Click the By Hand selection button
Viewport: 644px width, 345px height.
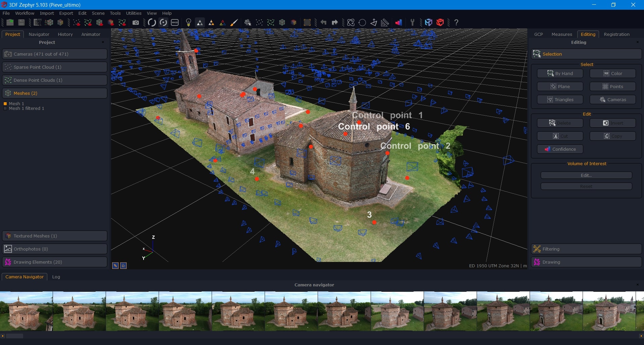pos(560,73)
